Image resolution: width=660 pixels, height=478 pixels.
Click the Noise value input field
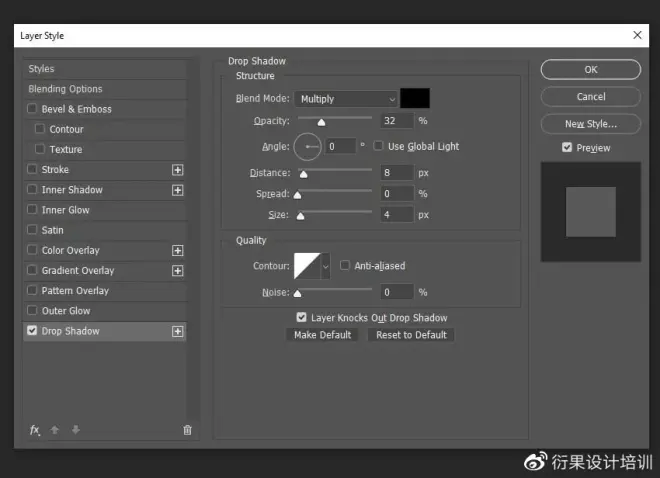(x=397, y=292)
